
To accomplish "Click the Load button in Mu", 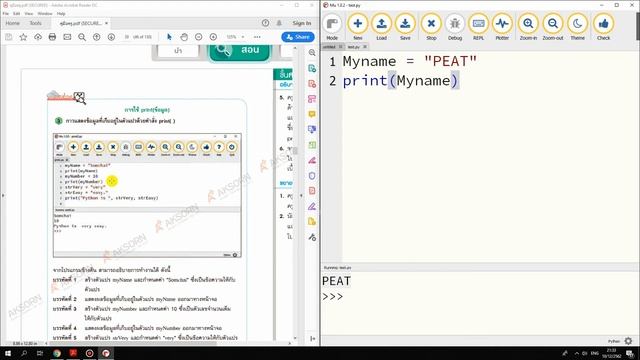I will click(381, 27).
